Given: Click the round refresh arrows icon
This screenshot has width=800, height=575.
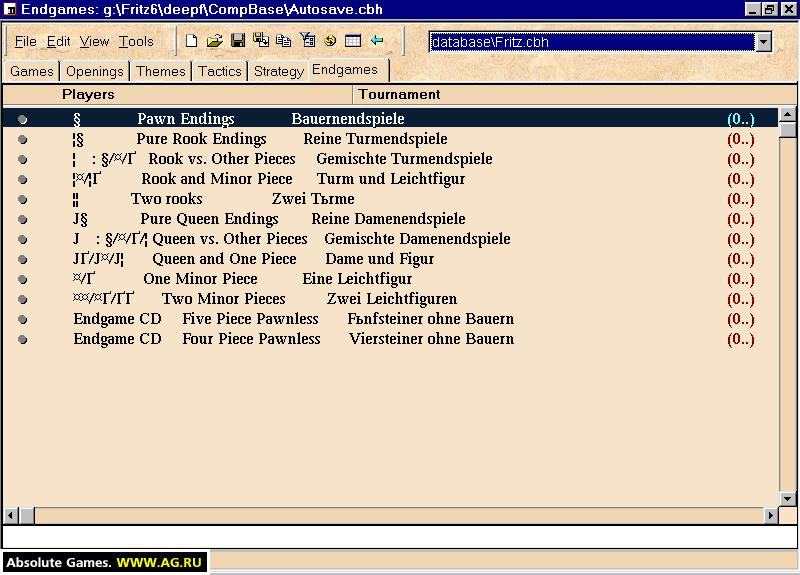Looking at the screenshot, I should 330,41.
